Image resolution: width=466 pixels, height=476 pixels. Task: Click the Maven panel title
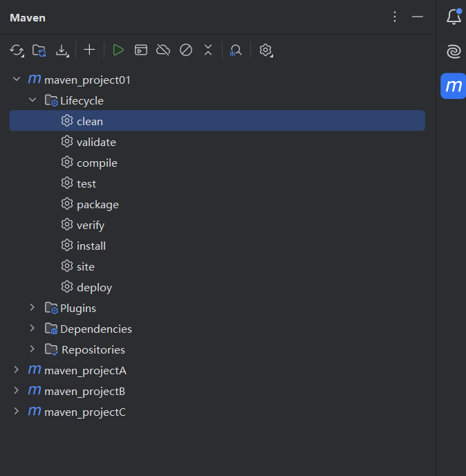point(28,18)
